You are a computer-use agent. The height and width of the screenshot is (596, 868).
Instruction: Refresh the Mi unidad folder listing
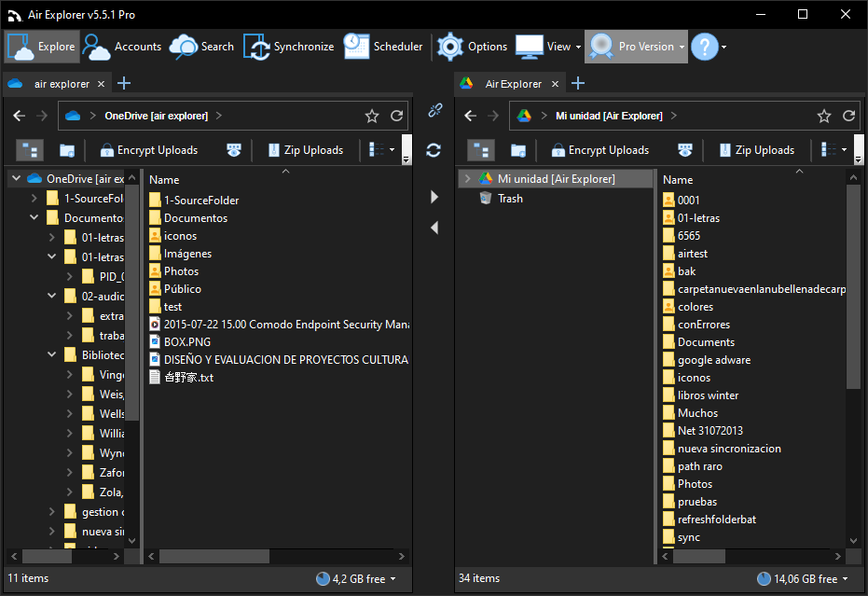[848, 116]
